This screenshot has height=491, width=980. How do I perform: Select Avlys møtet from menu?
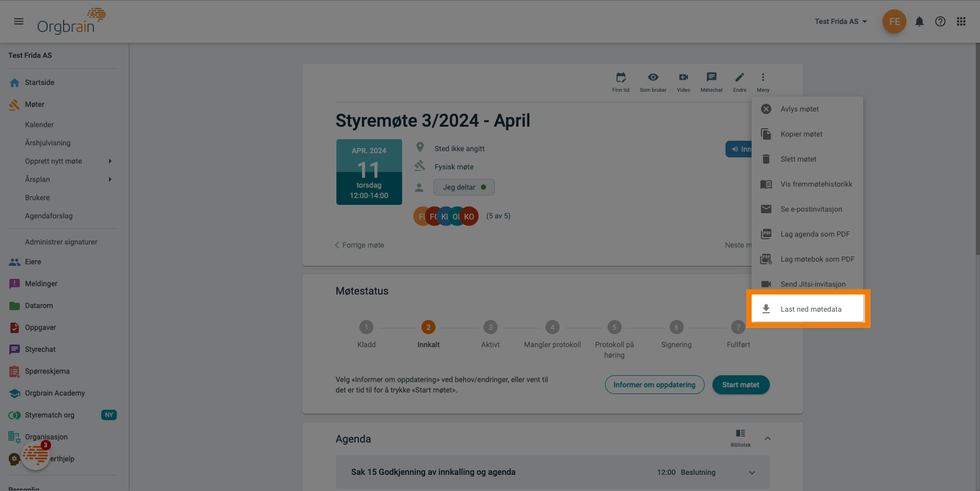807,109
